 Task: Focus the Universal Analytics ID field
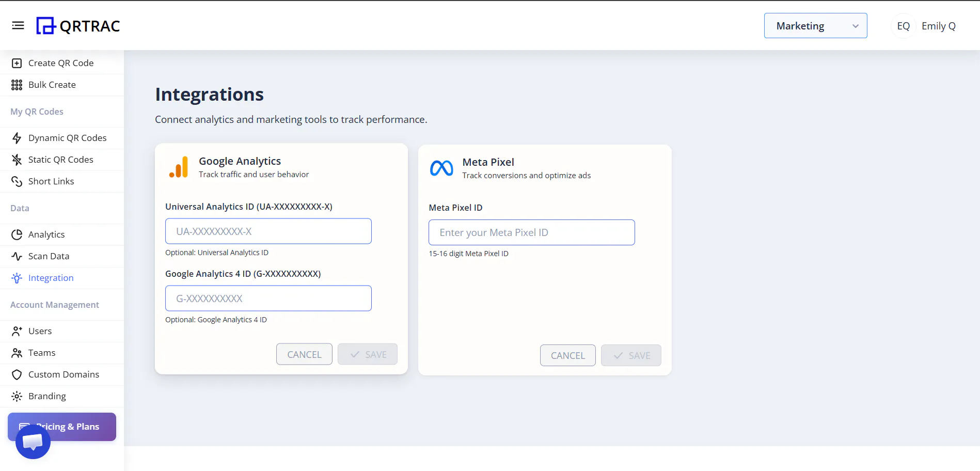(268, 231)
